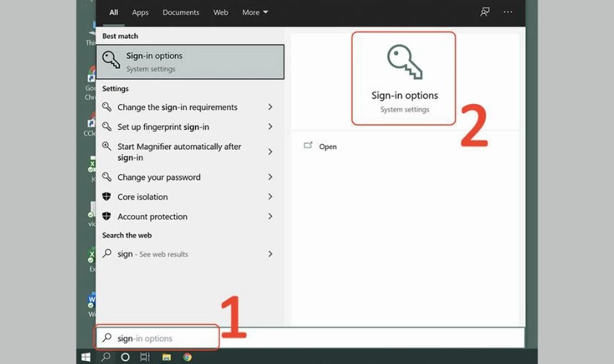Screen dimensions: 614x364
Task: Expand arrow next to Set up fingerprint sign-in
Action: pos(270,127)
